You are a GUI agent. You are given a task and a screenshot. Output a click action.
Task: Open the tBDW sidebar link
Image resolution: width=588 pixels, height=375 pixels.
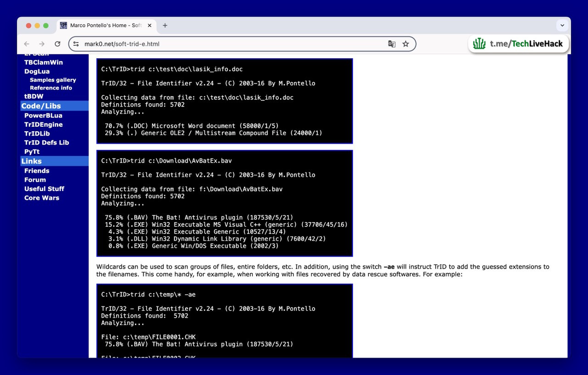pyautogui.click(x=34, y=96)
